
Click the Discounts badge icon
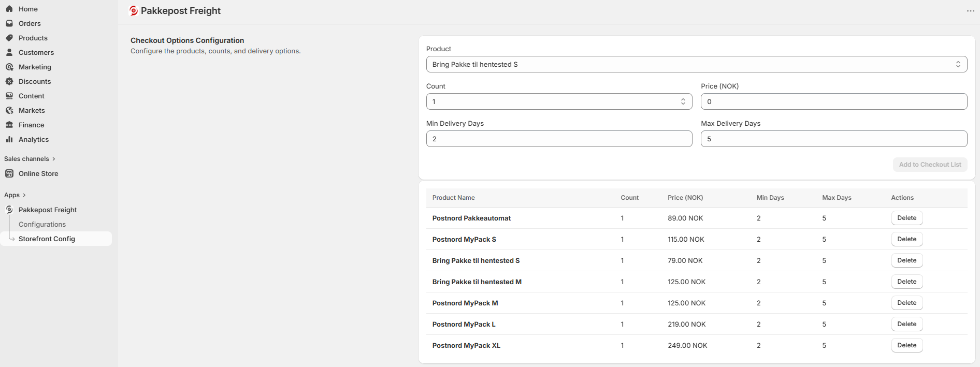coord(9,81)
